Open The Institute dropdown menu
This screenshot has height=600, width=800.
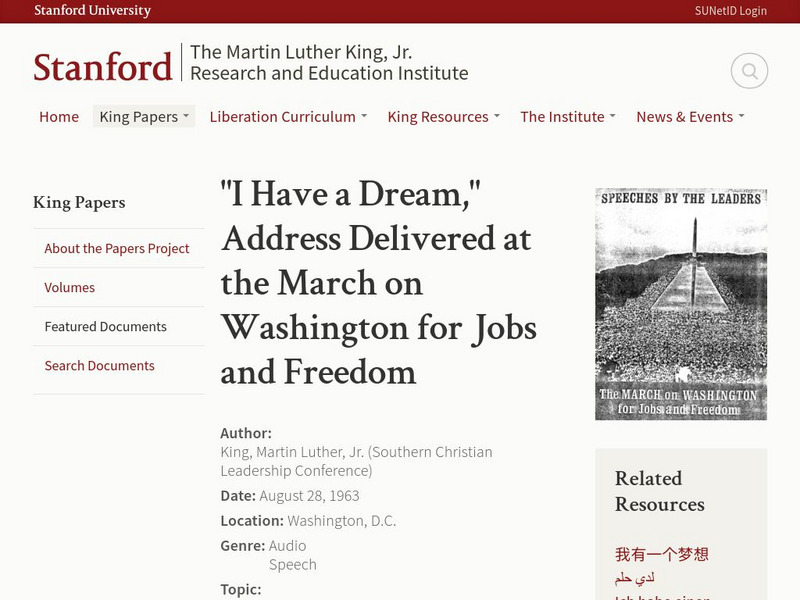click(x=567, y=117)
